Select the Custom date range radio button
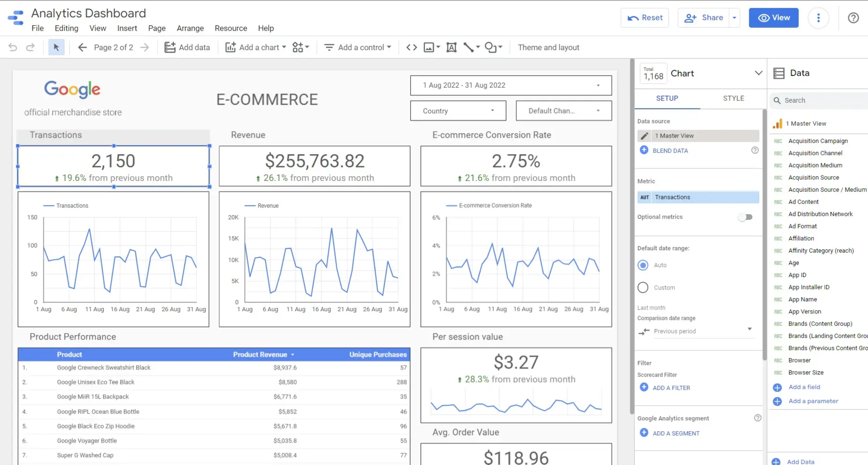This screenshot has height=465, width=868. click(x=642, y=287)
